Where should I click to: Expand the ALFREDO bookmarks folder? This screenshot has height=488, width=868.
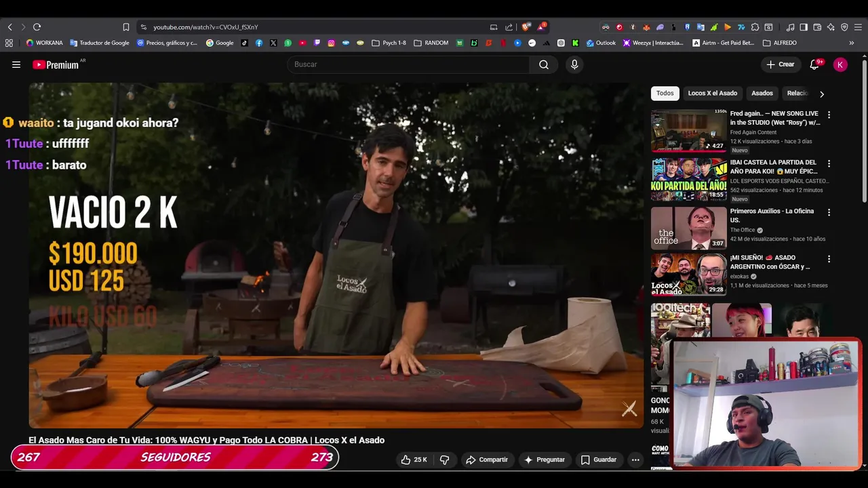click(x=780, y=43)
